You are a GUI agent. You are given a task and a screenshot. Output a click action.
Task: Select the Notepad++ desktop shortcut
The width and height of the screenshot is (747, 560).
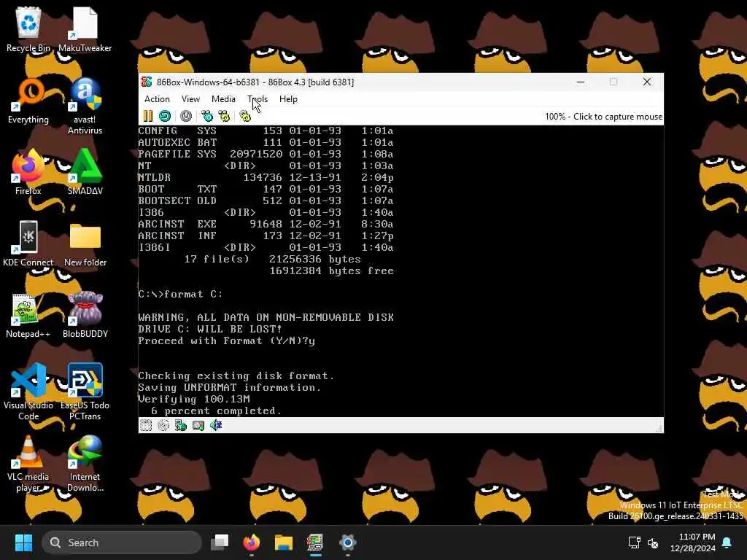[x=28, y=315]
